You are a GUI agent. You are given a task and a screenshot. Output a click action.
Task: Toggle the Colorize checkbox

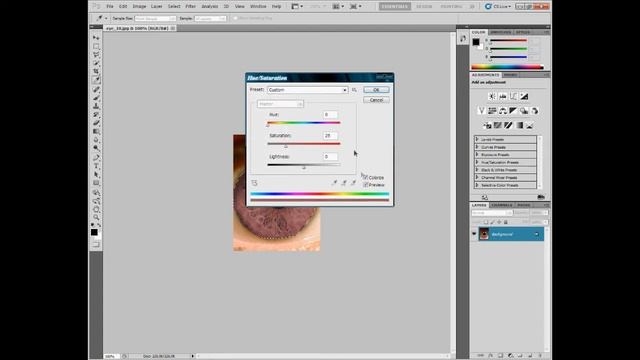[x=366, y=178]
